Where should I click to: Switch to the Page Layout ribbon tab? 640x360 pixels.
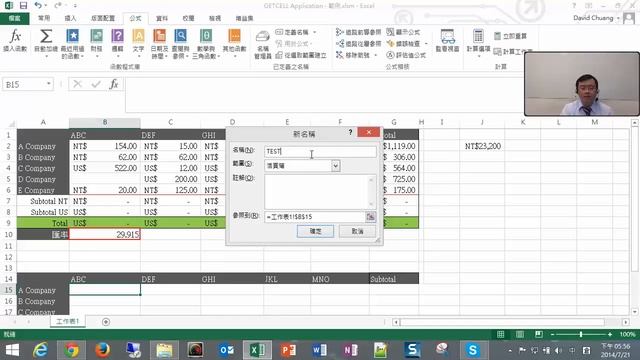pyautogui.click(x=103, y=18)
